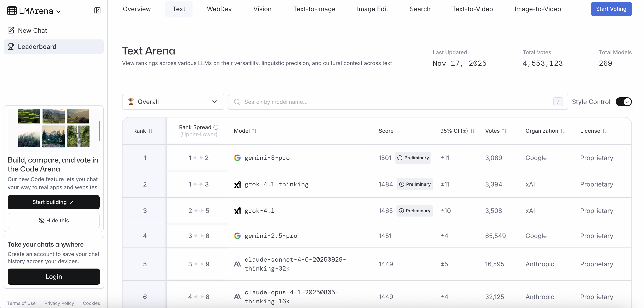
Task: Open the Overall category dropdown
Action: 173,102
